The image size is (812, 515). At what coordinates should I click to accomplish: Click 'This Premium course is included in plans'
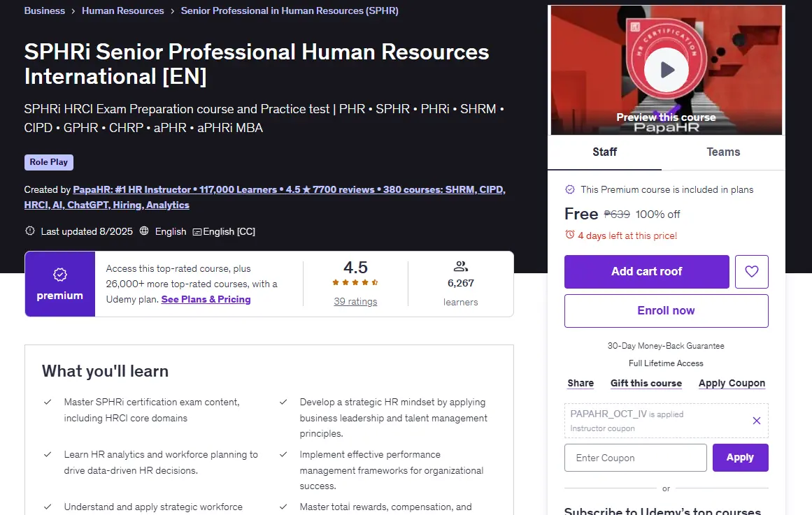point(667,189)
